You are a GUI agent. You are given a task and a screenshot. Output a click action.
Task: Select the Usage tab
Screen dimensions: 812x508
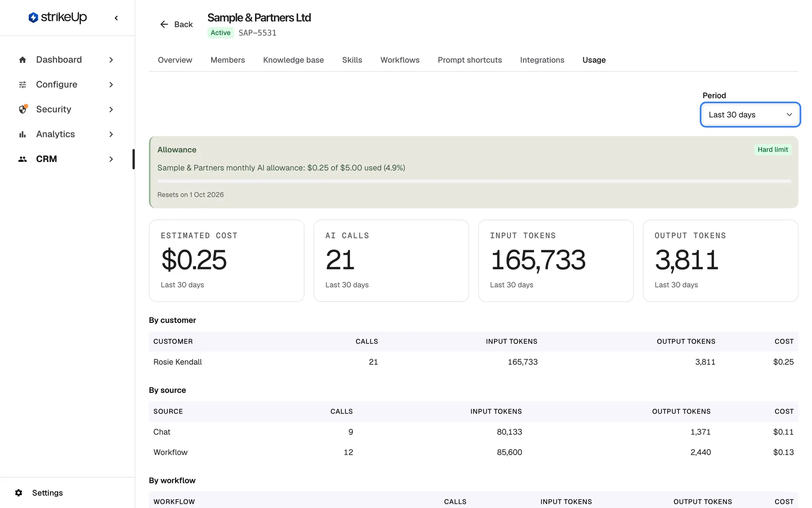coord(594,60)
